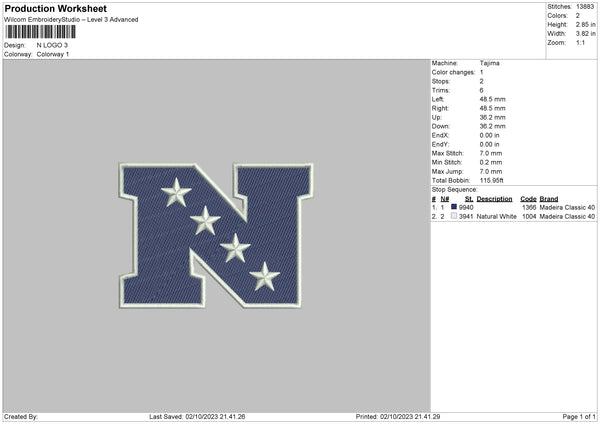
Task: Select the Max Stitch value 7.0 mm
Action: coord(491,153)
